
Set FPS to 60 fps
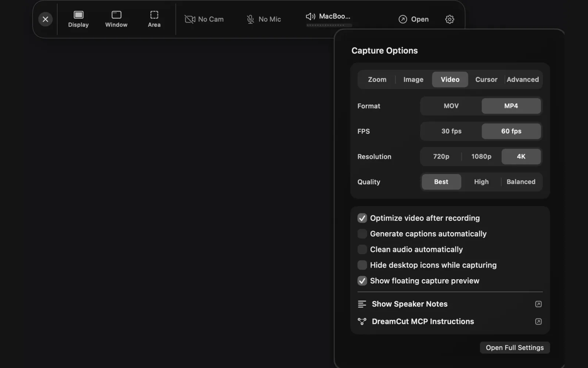[511, 131]
